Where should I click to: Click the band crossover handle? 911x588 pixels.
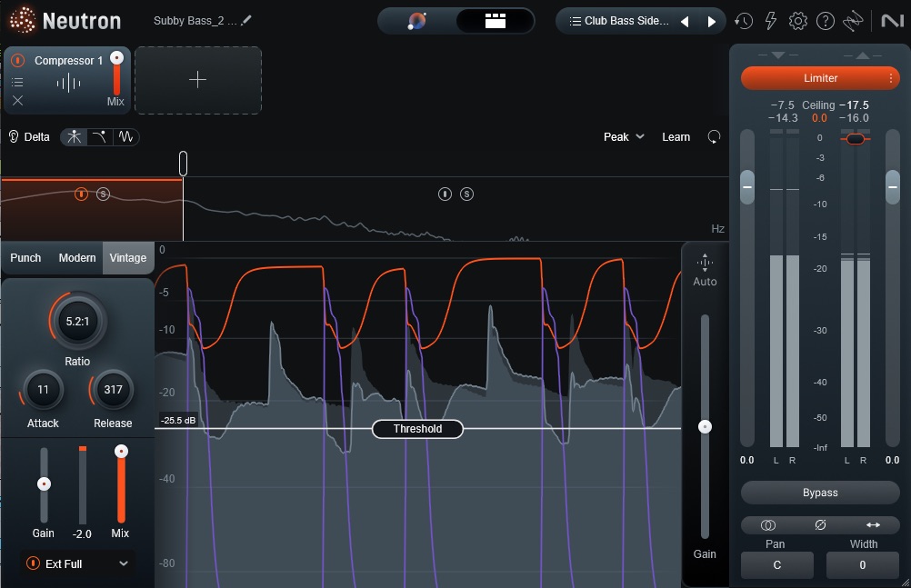pos(183,164)
